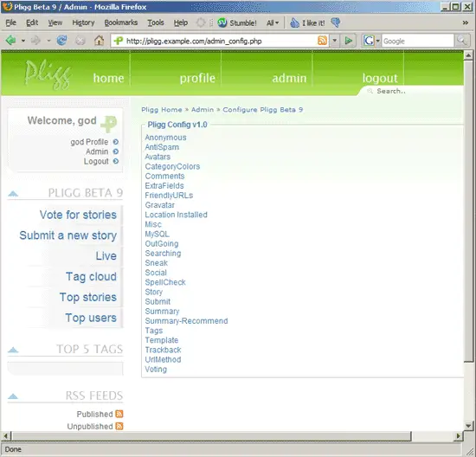476x457 pixels.
Task: Open the Back history dropdown arrow
Action: (x=23, y=41)
